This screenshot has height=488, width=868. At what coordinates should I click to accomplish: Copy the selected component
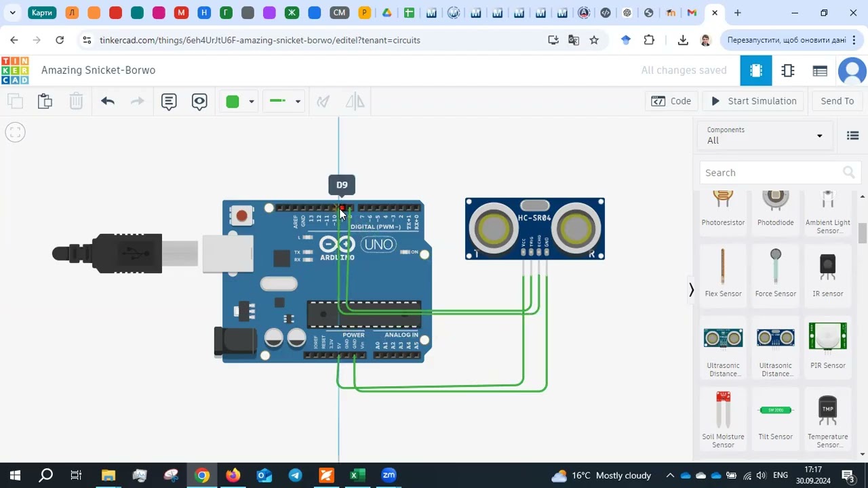15,101
